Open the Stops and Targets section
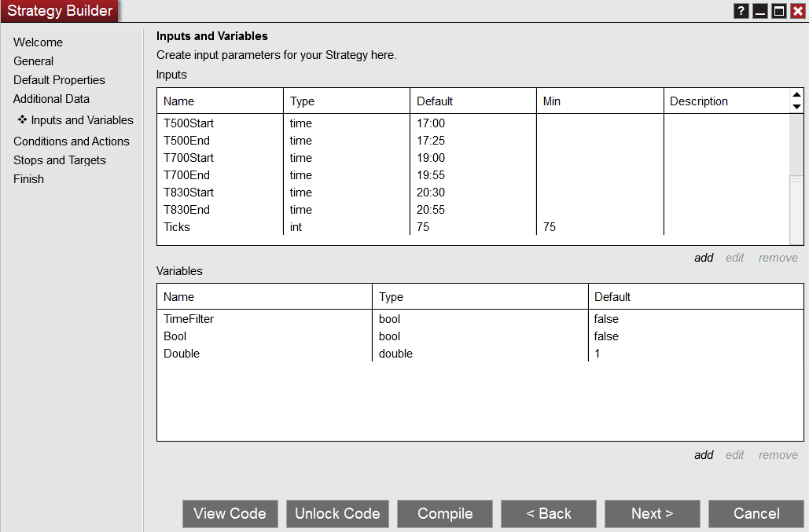The width and height of the screenshot is (809, 532). [59, 160]
